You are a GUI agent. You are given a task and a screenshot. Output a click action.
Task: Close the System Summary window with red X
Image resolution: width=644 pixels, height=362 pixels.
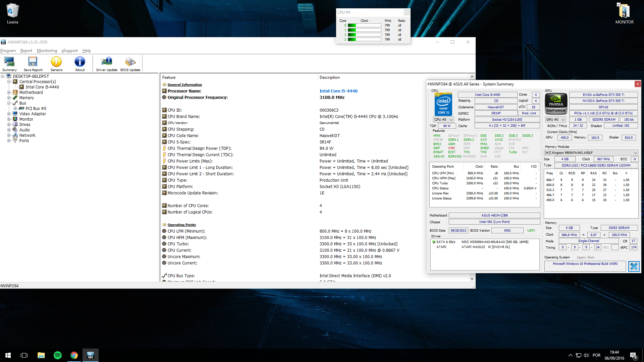pos(637,84)
